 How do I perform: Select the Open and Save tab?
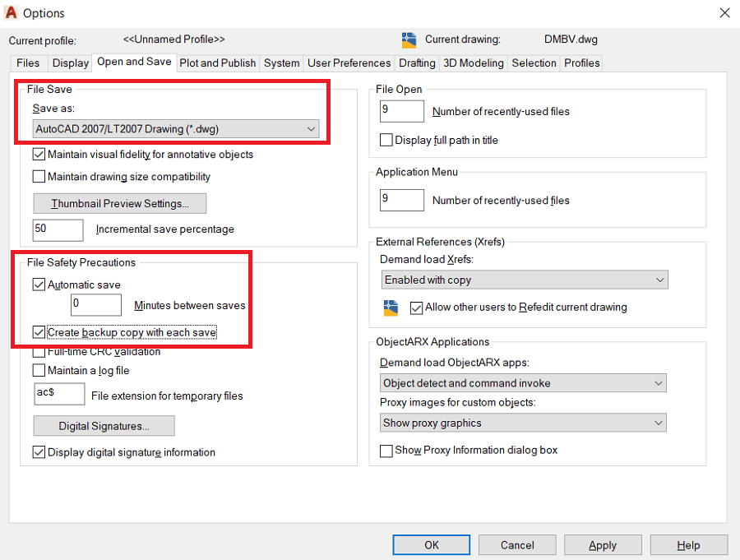click(x=134, y=62)
